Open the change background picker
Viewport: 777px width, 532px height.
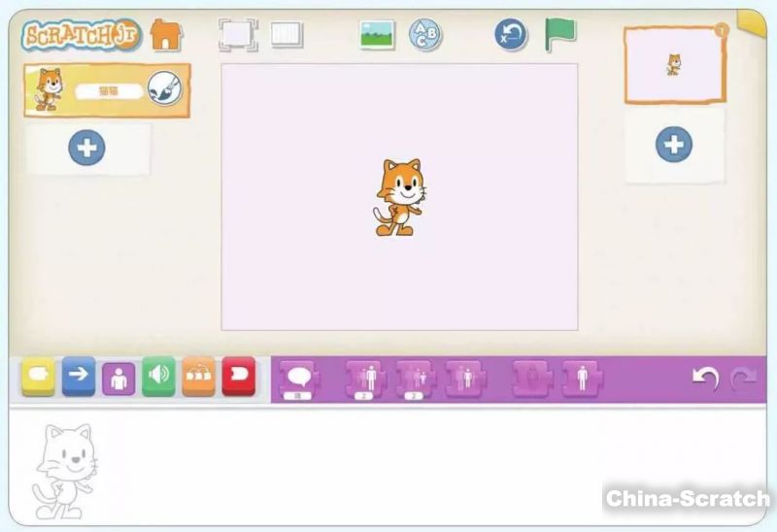[x=377, y=35]
